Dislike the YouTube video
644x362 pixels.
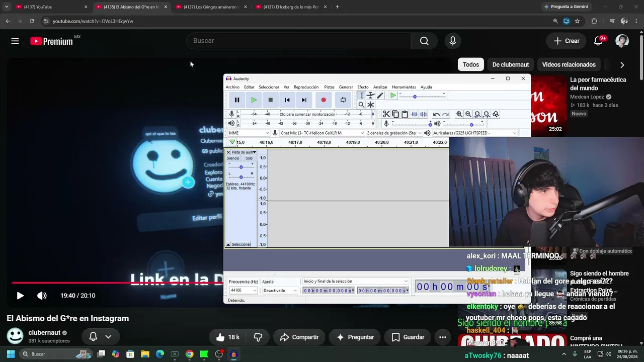[x=258, y=337]
